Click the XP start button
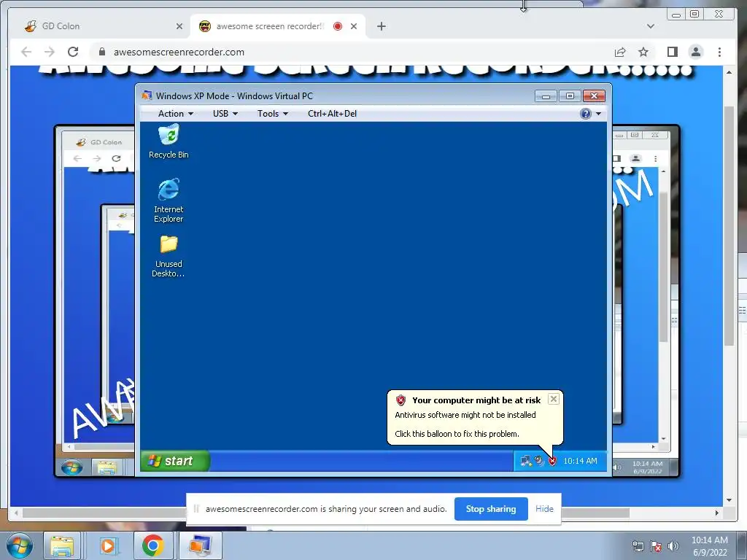The image size is (747, 560). [x=175, y=461]
